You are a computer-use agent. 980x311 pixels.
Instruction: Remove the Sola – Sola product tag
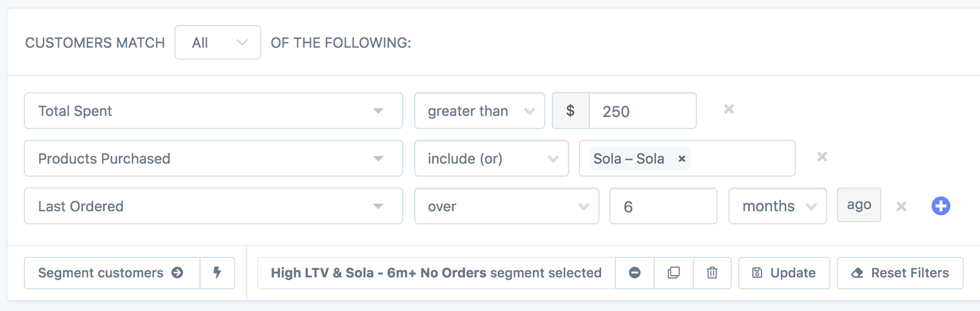tap(682, 159)
